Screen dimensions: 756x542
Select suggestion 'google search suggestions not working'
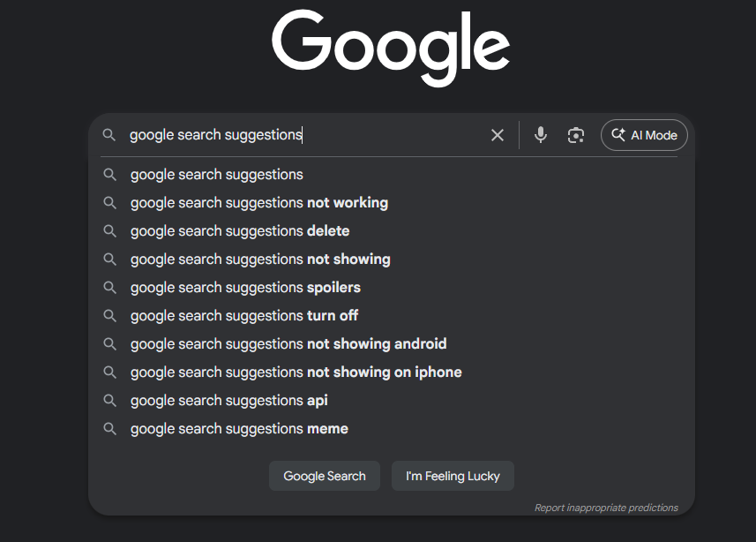pos(258,202)
